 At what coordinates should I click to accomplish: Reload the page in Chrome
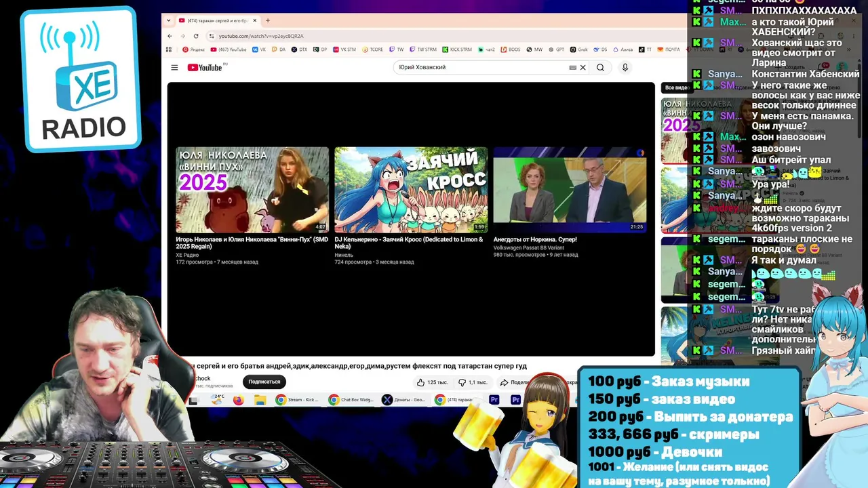196,36
